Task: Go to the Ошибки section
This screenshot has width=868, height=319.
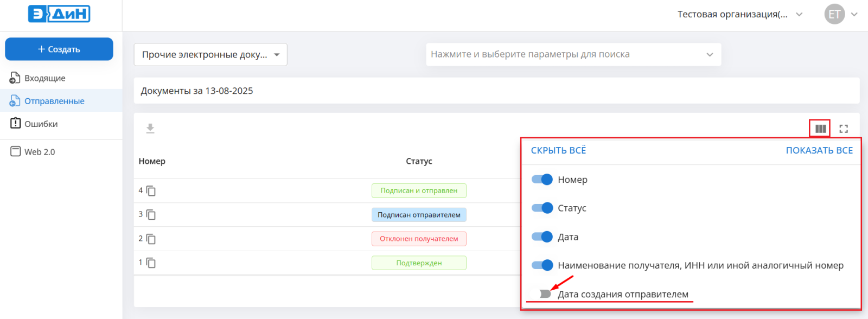Action: click(41, 124)
